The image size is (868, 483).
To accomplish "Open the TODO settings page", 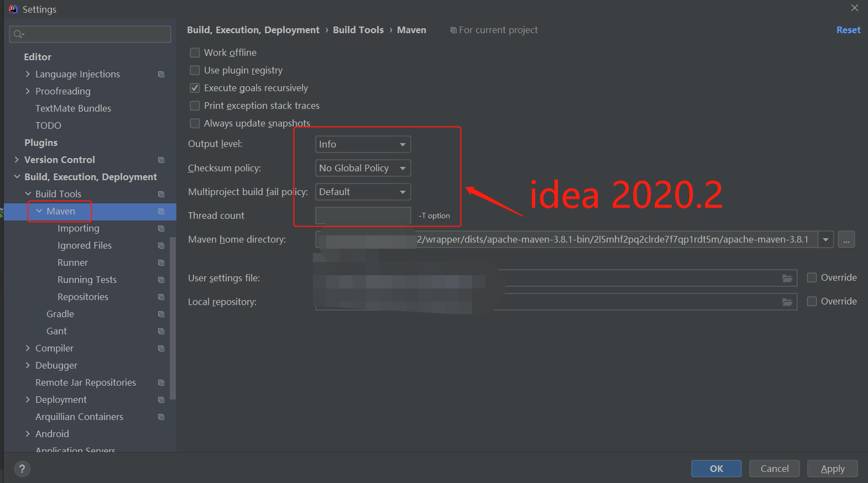I will tap(48, 125).
